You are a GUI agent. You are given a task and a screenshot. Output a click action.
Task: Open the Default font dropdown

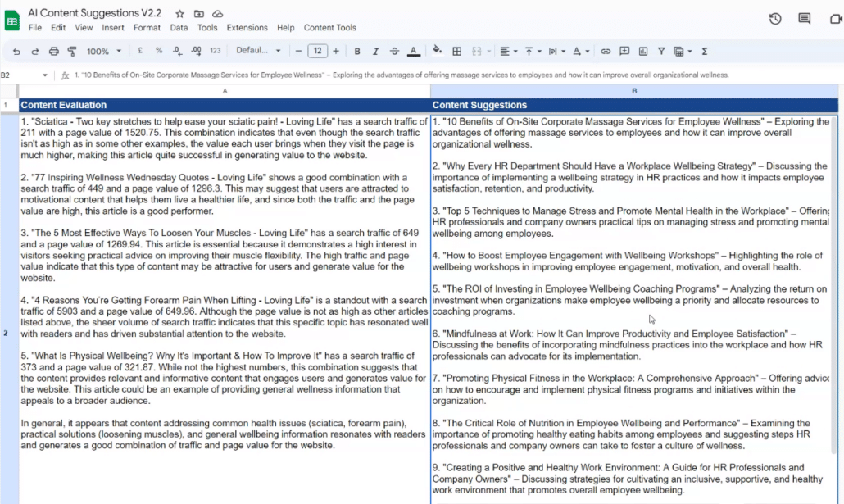(258, 51)
